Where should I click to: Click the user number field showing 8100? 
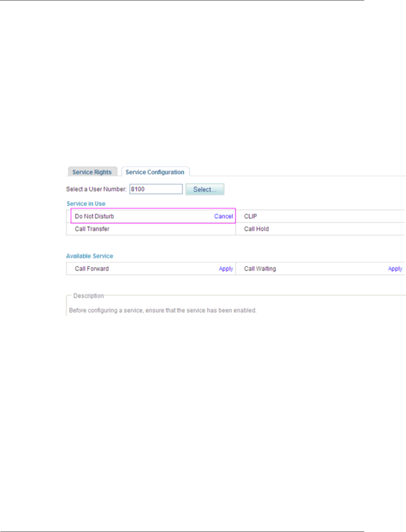tap(156, 189)
